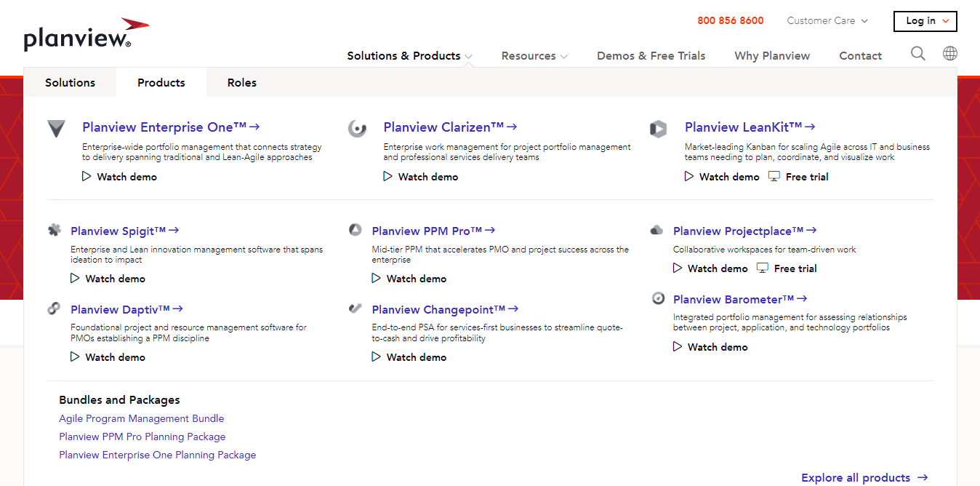Open the globe language selector icon
This screenshot has width=980, height=486.
coord(949,54)
